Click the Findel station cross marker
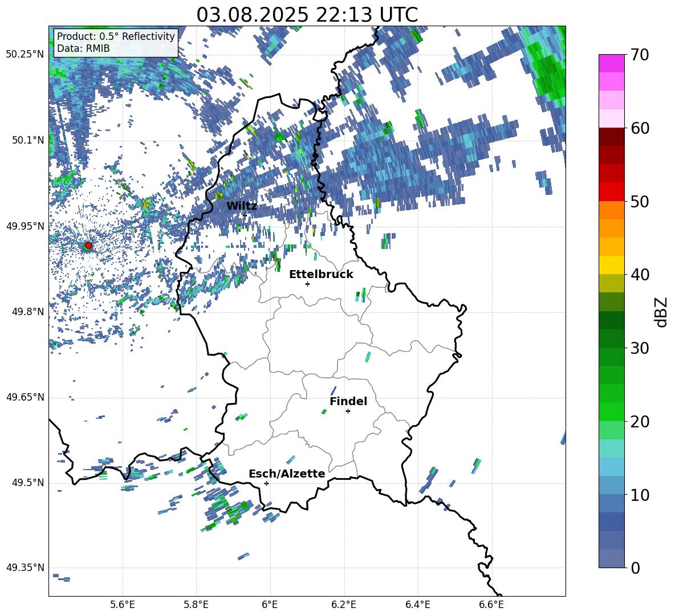The height and width of the screenshot is (616, 675). coord(348,411)
